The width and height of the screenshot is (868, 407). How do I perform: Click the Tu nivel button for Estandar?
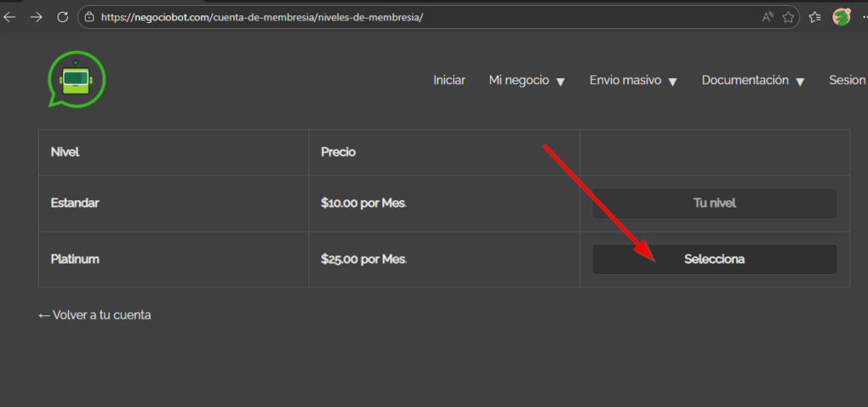(x=714, y=203)
